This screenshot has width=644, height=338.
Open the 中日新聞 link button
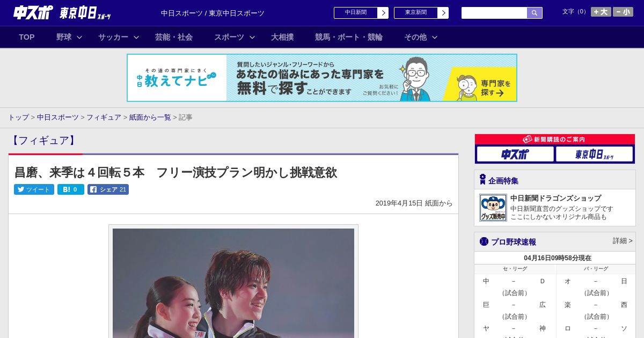tap(355, 13)
